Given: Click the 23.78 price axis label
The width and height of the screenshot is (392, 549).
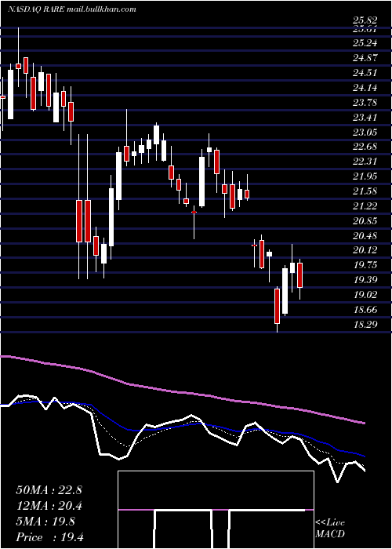Looking at the screenshot, I should 365,103.
